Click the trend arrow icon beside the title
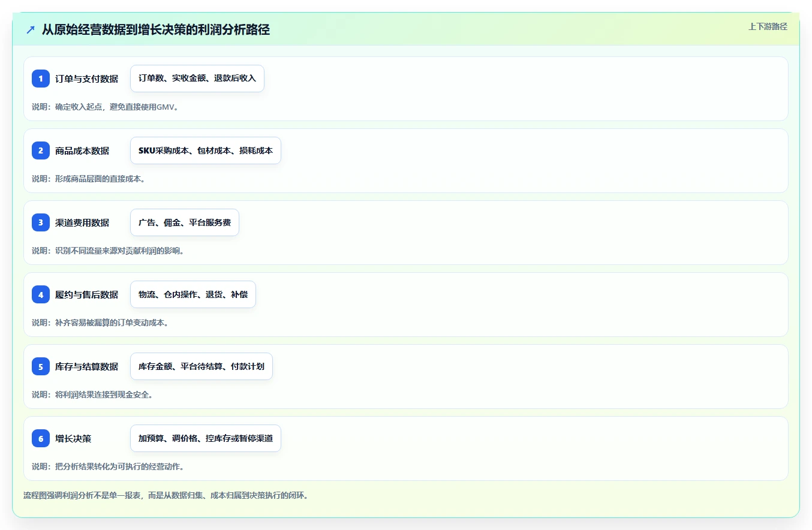Viewport: 812px width, 530px height. click(x=31, y=30)
